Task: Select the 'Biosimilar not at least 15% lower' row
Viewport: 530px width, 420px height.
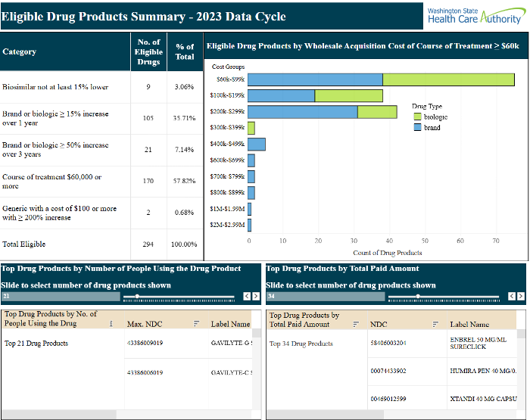Action: [101, 87]
